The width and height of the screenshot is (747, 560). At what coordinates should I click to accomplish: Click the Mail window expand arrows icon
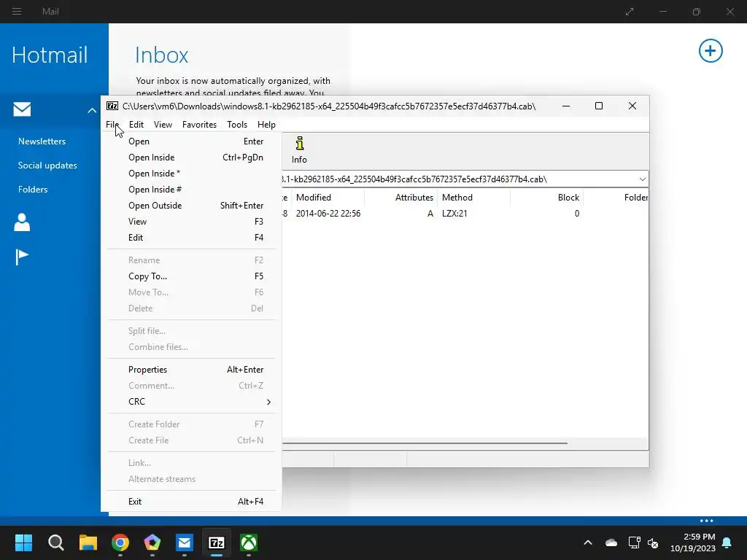(630, 12)
